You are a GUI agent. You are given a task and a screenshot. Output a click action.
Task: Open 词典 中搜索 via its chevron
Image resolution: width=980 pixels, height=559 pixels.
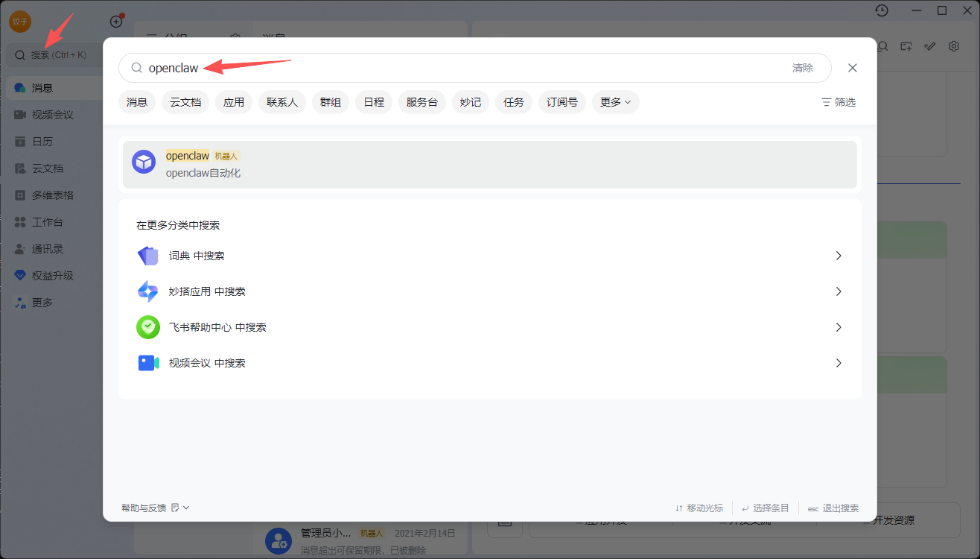pyautogui.click(x=839, y=255)
